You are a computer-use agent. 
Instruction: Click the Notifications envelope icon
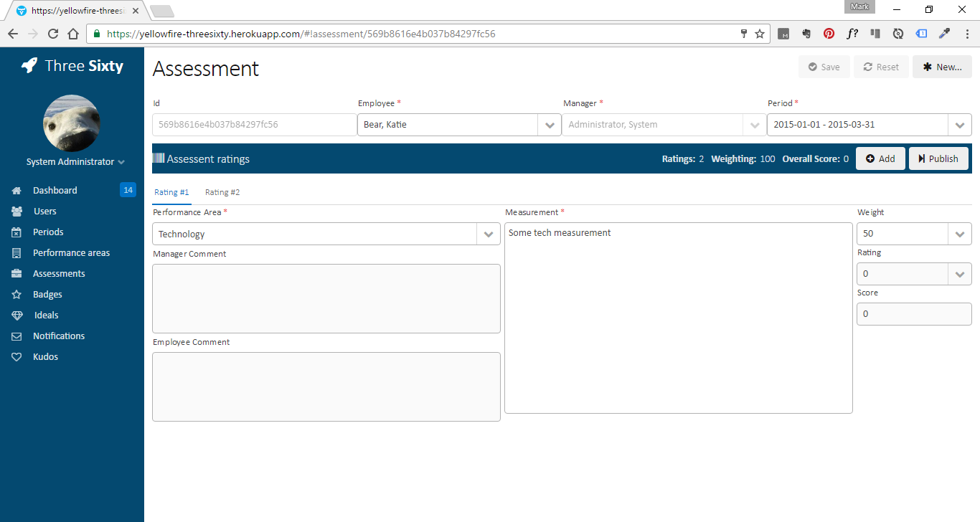click(17, 336)
